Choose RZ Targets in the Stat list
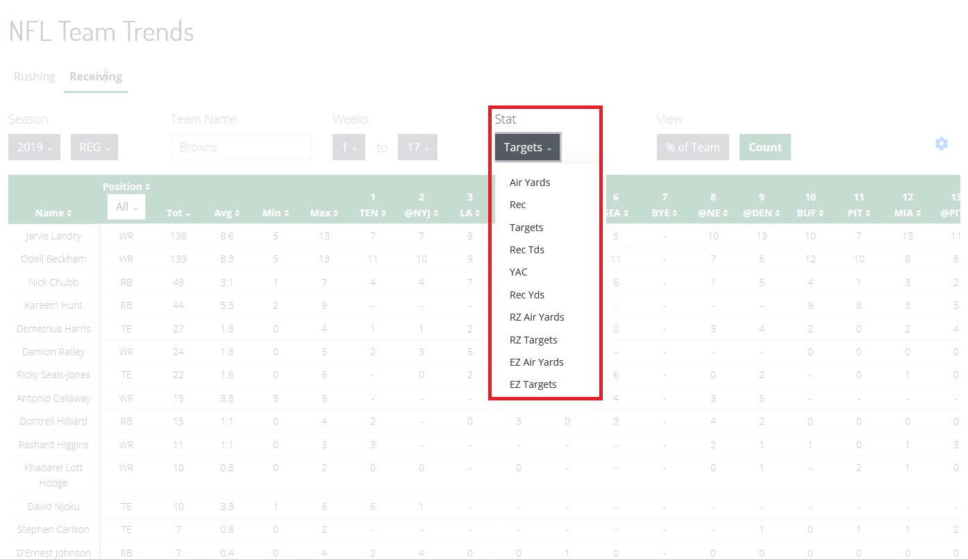The image size is (968, 560). 533,340
